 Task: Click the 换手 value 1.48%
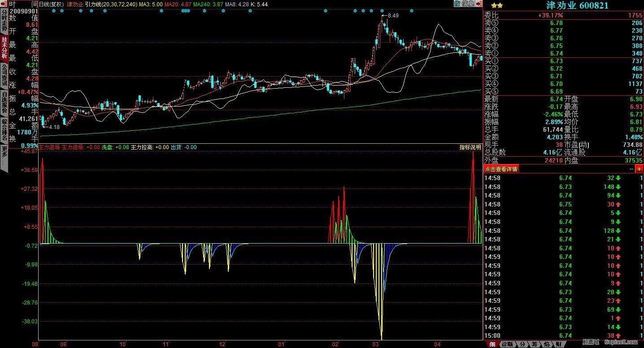(x=634, y=137)
